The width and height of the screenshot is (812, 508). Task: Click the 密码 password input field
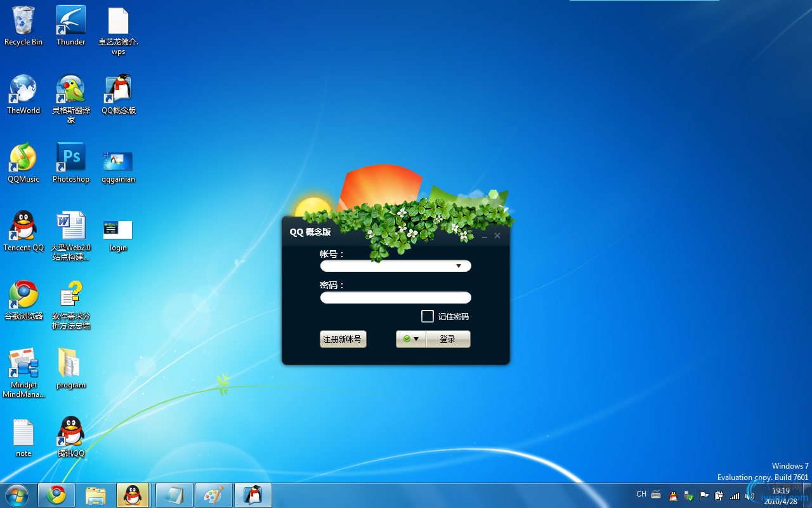pos(396,298)
